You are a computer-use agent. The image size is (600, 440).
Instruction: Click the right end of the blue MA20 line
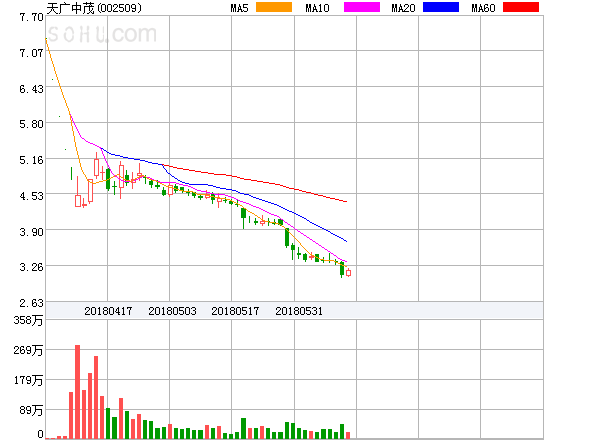click(x=346, y=241)
